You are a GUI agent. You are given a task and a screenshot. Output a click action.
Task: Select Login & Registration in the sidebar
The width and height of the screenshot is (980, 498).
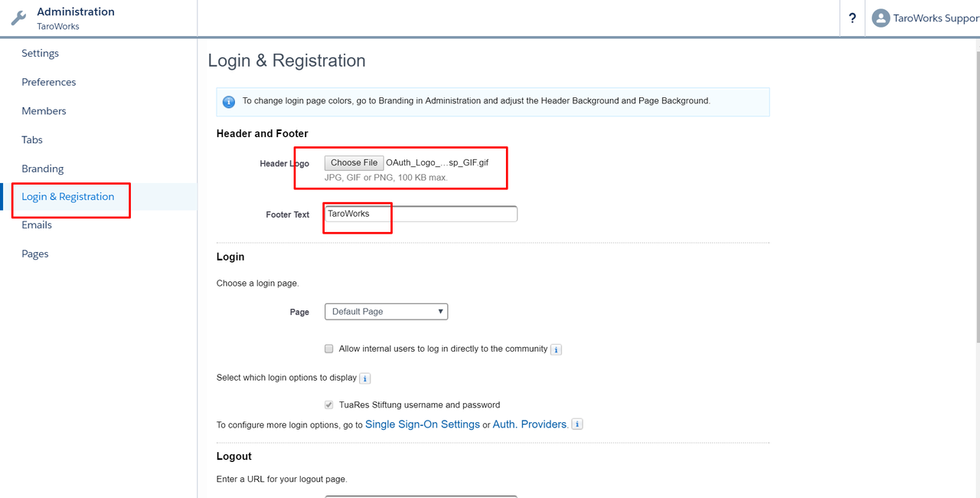click(x=68, y=197)
